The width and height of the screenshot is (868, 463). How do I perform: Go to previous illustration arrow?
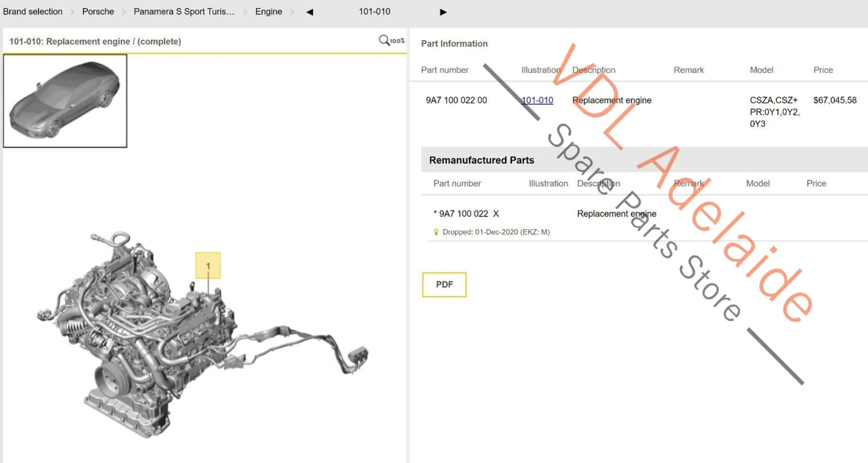coord(310,12)
